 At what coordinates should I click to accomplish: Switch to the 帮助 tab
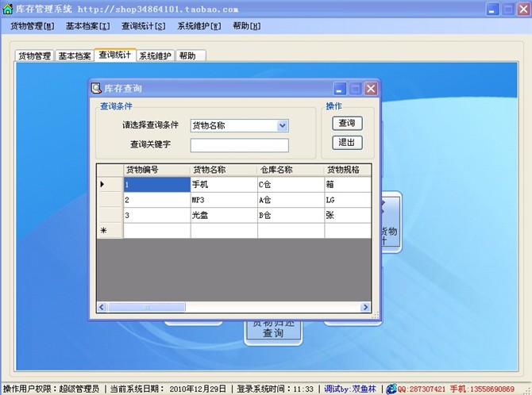click(x=191, y=56)
